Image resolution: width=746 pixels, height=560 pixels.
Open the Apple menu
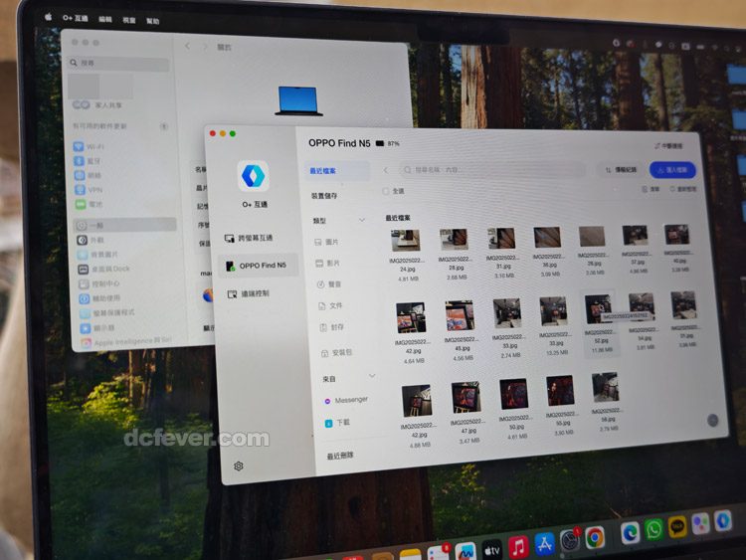(x=48, y=17)
